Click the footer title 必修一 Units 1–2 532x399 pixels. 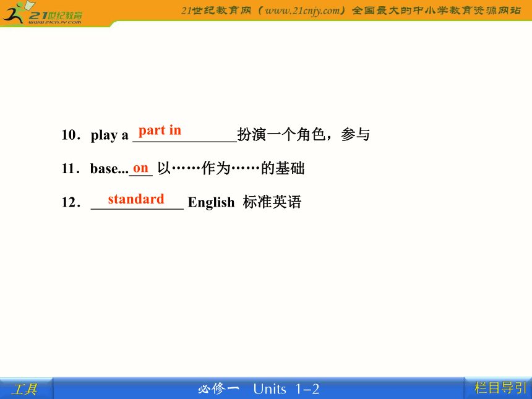coord(259,389)
